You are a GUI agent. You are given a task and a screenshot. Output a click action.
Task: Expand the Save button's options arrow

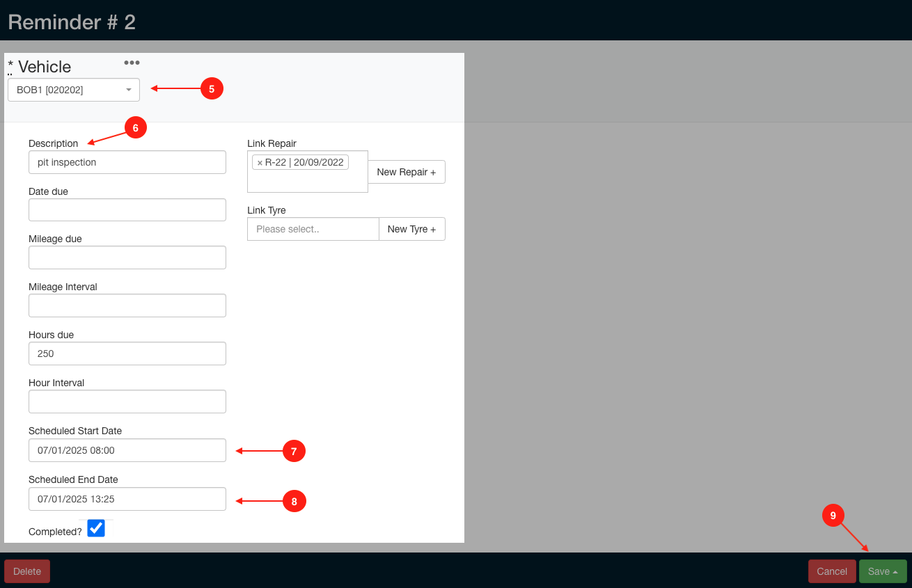[x=895, y=571]
